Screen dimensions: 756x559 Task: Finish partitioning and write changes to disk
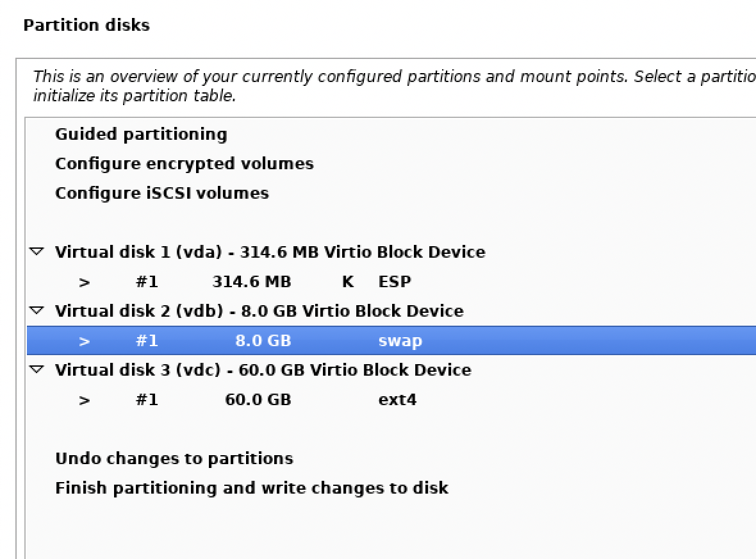click(x=252, y=488)
